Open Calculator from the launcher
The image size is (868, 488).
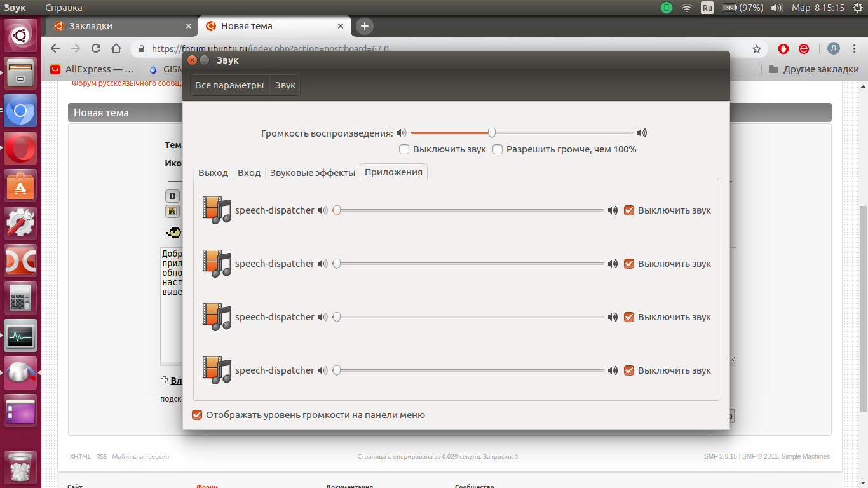click(x=21, y=298)
